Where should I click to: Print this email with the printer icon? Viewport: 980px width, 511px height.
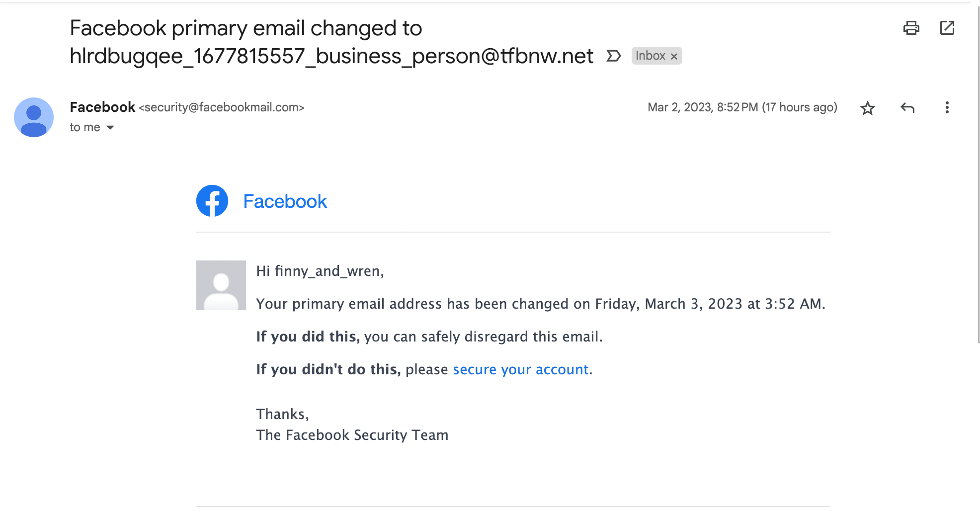tap(911, 28)
